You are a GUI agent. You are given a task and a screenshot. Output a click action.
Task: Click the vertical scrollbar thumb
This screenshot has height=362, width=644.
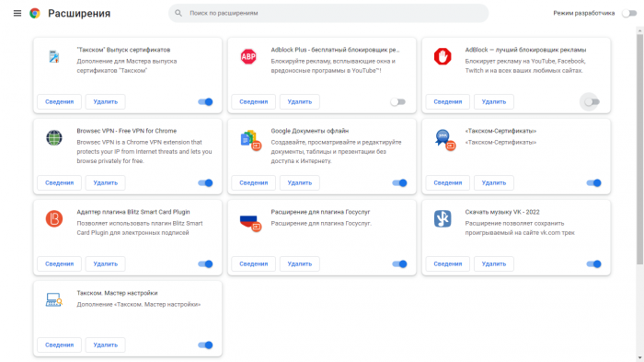point(640,149)
